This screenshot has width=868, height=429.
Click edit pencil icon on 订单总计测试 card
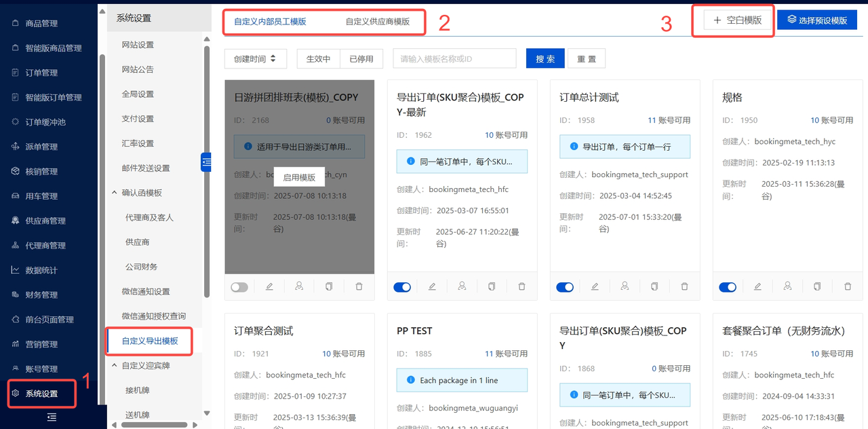coord(595,287)
